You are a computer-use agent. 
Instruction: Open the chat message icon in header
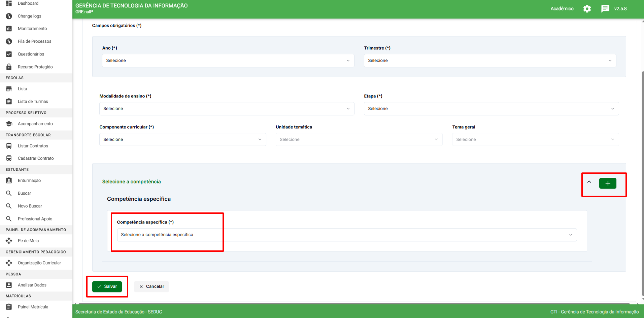click(x=605, y=9)
